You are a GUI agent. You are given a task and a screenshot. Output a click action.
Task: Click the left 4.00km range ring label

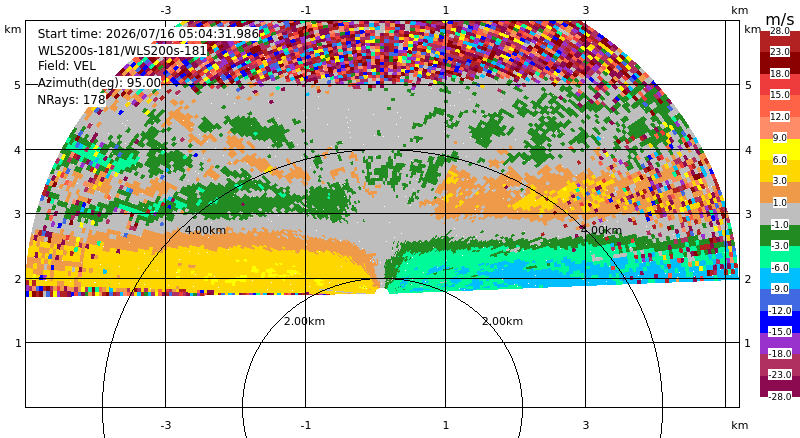pos(205,230)
